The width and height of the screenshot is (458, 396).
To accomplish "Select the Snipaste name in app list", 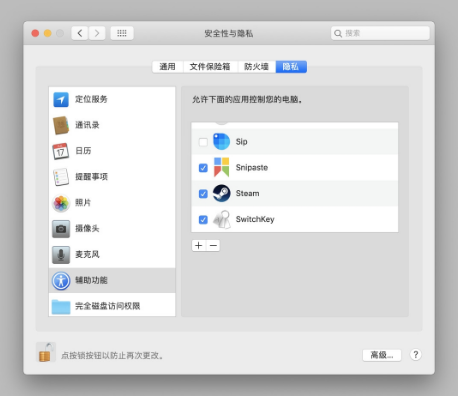I will (x=252, y=167).
